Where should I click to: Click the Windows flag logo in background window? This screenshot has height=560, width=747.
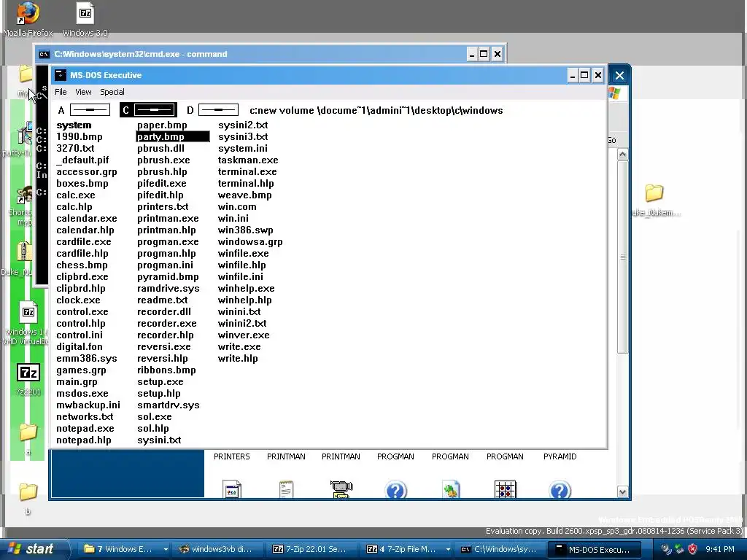click(x=614, y=93)
